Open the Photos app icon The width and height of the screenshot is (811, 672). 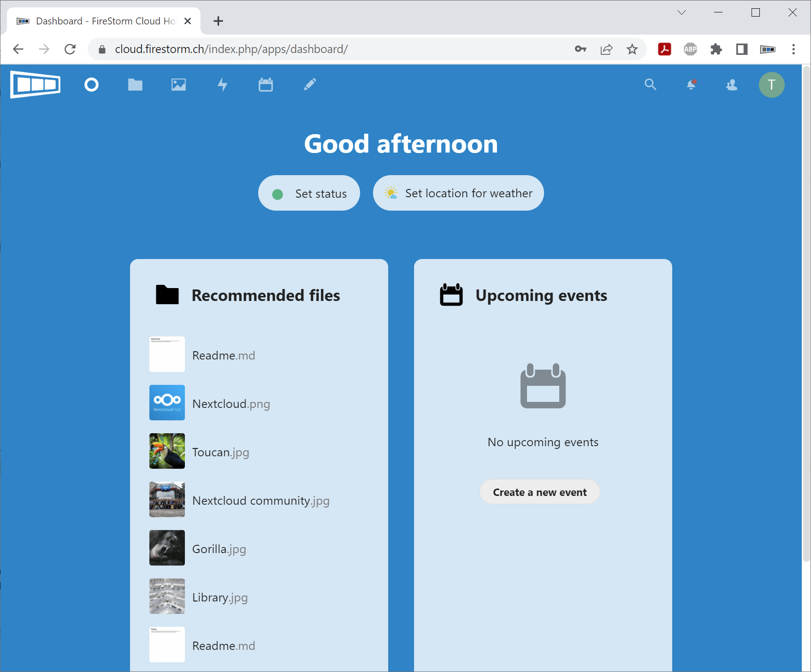click(178, 85)
